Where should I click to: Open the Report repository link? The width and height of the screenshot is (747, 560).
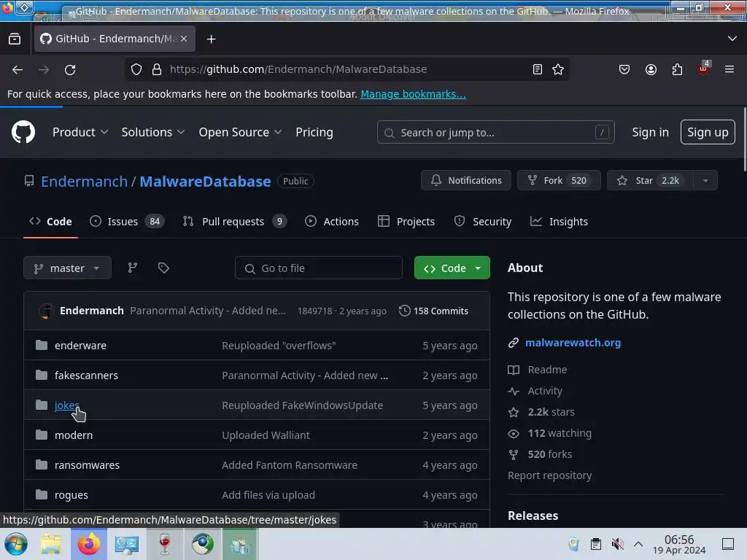[x=550, y=475]
